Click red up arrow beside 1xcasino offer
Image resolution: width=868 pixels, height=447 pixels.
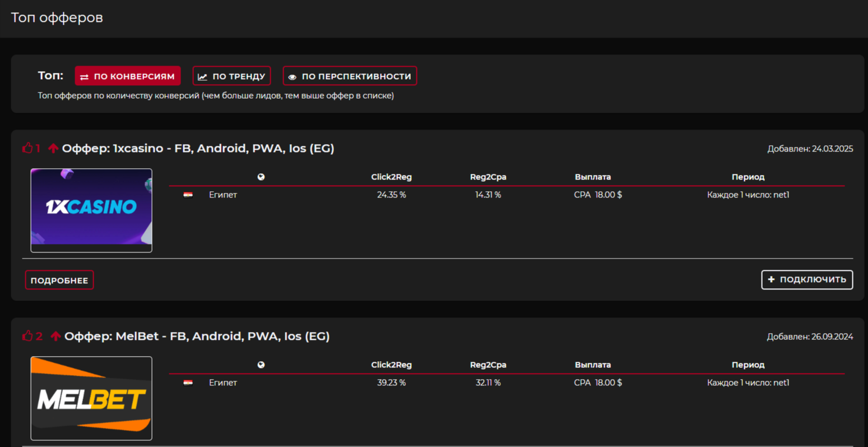point(53,148)
